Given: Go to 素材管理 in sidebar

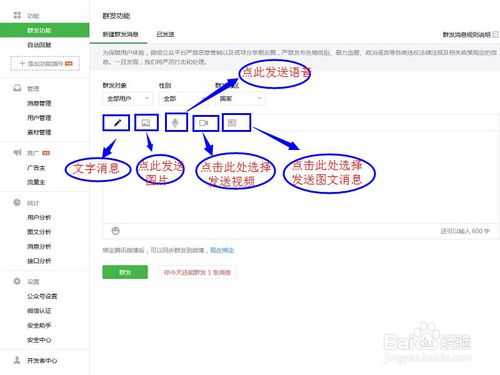Looking at the screenshot, I should pyautogui.click(x=39, y=132).
